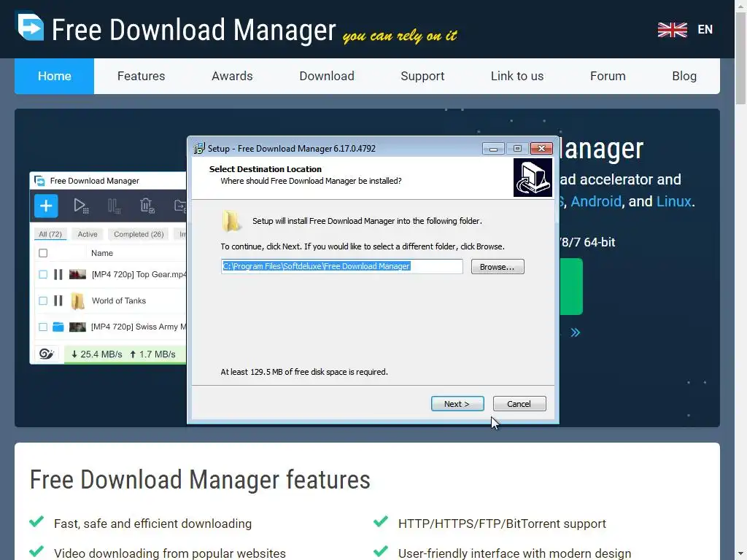Open the Support page
The height and width of the screenshot is (560, 747).
422,76
